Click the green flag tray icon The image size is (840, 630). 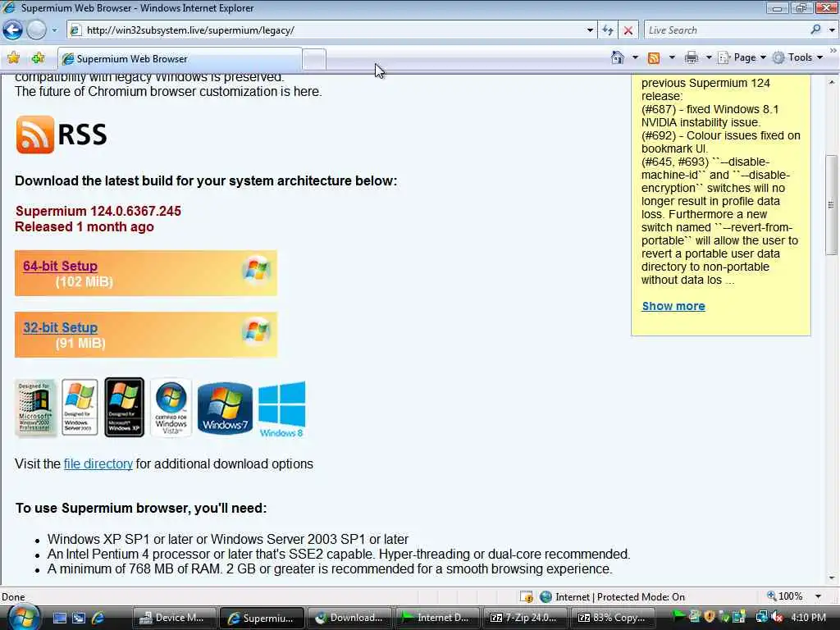point(678,617)
